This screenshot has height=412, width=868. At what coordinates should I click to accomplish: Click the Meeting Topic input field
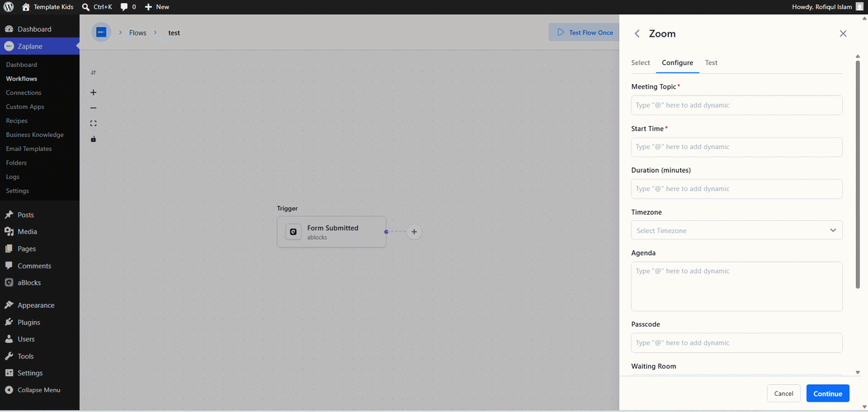tap(736, 105)
